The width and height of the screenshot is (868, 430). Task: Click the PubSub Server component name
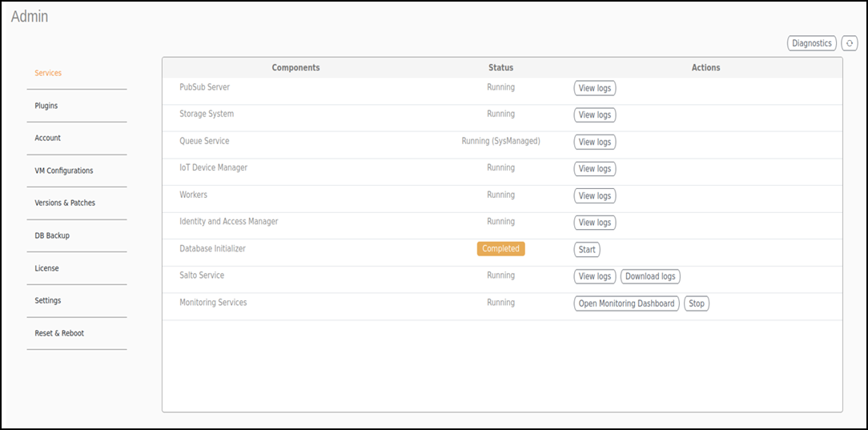(204, 87)
